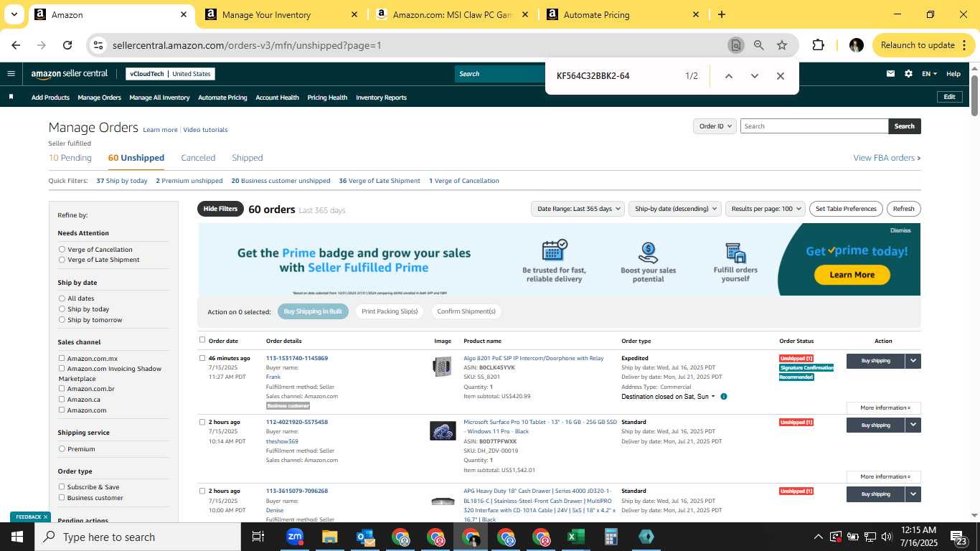Open Task View on the taskbar
980x551 pixels.
258,537
